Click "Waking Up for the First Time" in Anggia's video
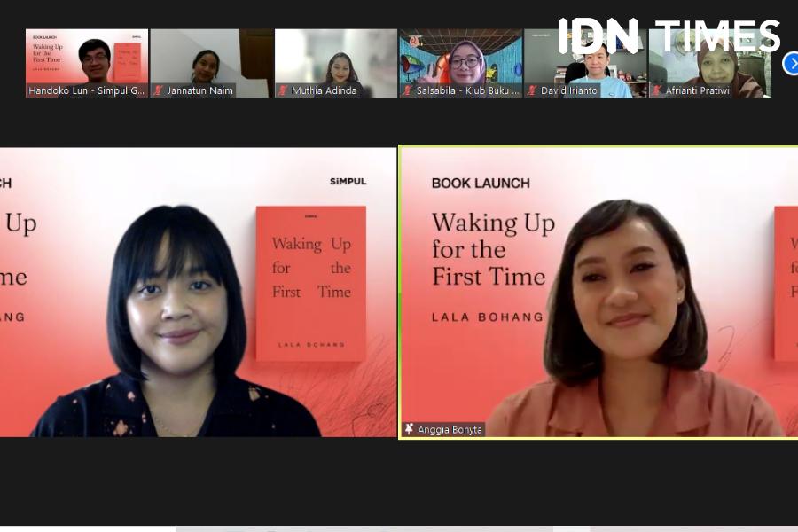The height and width of the screenshot is (532, 798). pyautogui.click(x=493, y=249)
